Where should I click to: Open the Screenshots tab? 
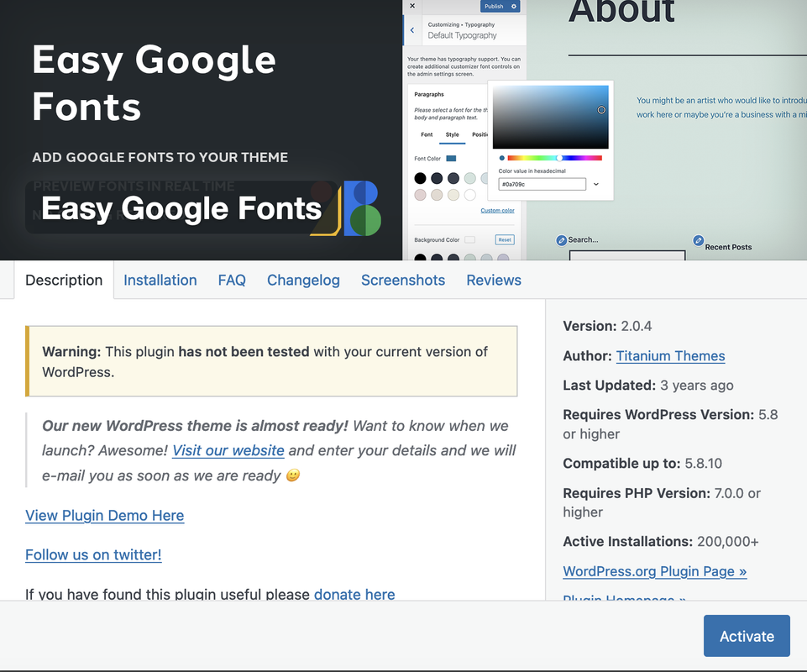403,280
